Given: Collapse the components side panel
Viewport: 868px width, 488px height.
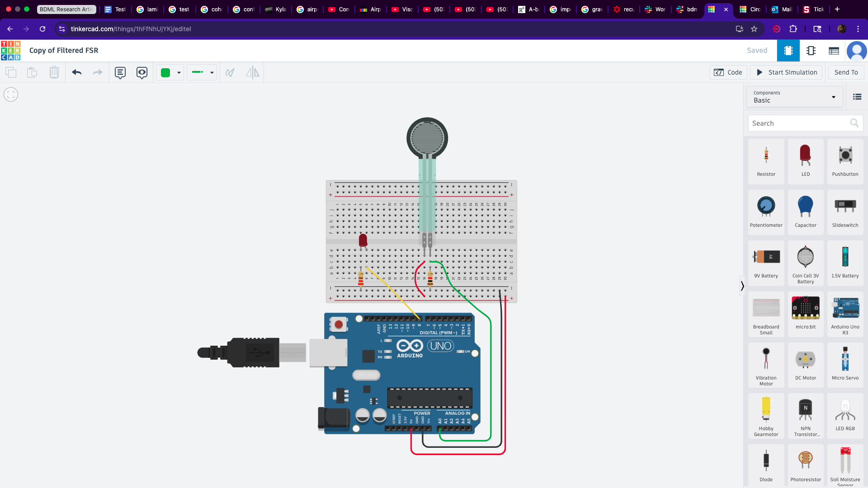Looking at the screenshot, I should click(742, 286).
